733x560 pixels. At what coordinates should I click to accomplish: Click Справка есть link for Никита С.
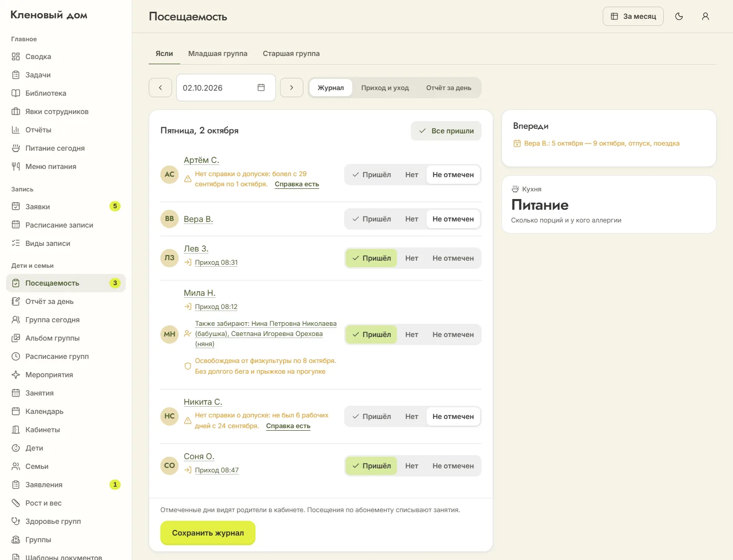pos(288,426)
